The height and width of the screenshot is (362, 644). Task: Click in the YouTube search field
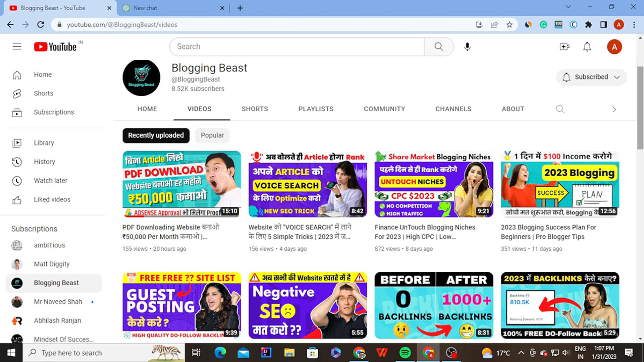[297, 47]
